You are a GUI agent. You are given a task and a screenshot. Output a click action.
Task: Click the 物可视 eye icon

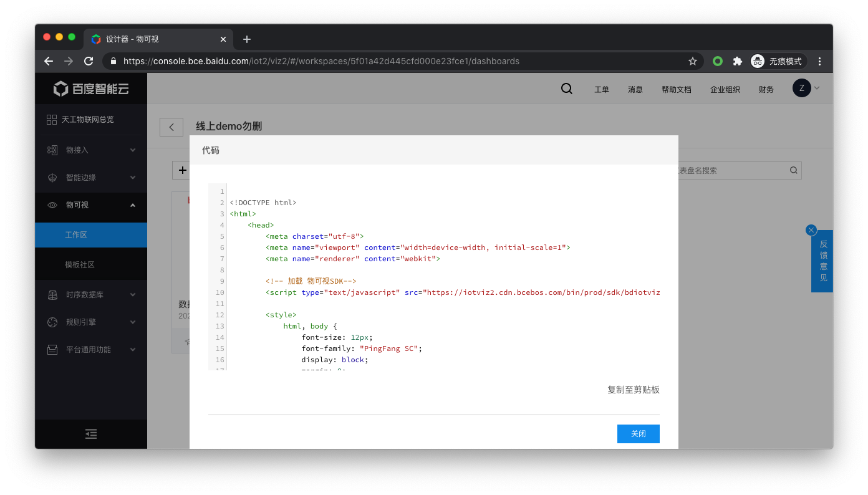52,205
